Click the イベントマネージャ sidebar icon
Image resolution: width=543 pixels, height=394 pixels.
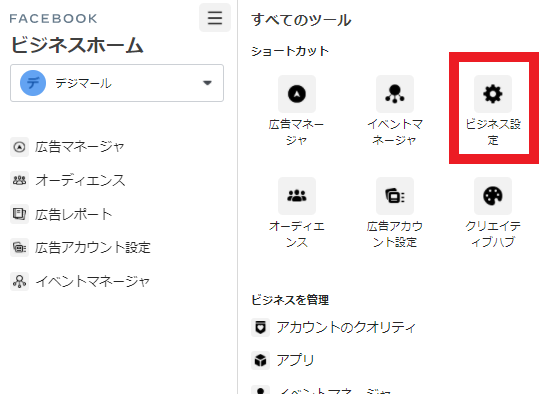click(x=19, y=281)
